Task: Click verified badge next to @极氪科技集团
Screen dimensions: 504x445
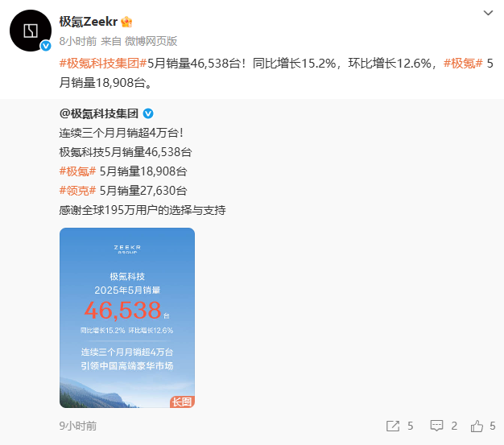Action: click(x=148, y=113)
